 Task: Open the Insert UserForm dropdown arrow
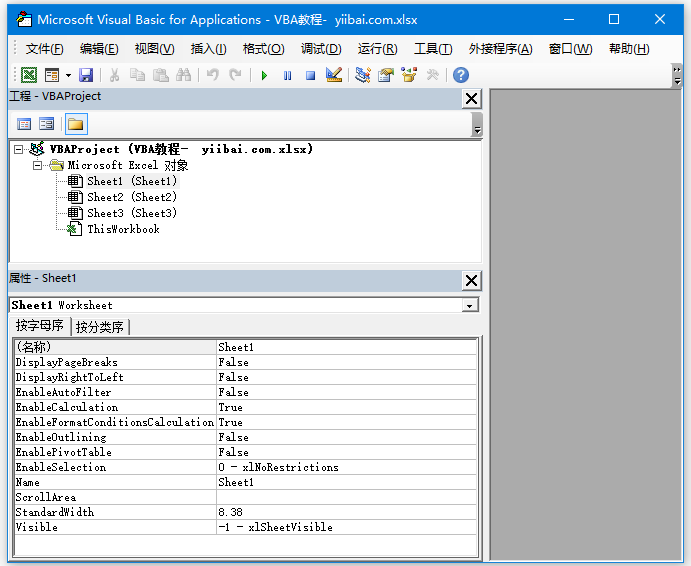pos(68,75)
